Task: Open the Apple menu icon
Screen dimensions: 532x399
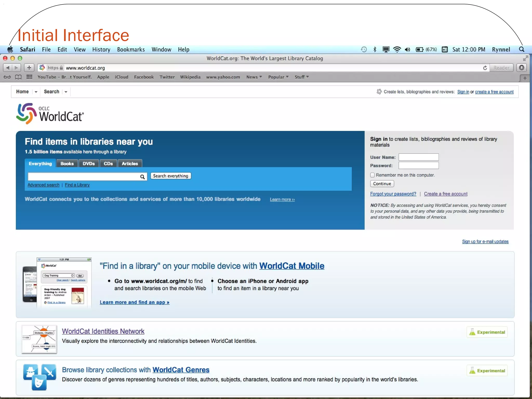Action: pyautogui.click(x=10, y=49)
